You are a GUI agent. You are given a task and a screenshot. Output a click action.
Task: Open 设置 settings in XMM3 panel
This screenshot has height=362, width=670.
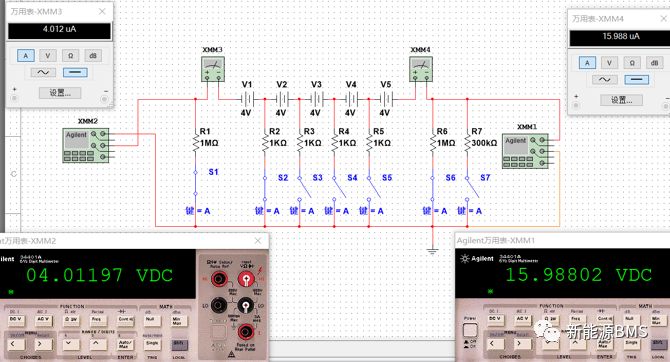60,93
